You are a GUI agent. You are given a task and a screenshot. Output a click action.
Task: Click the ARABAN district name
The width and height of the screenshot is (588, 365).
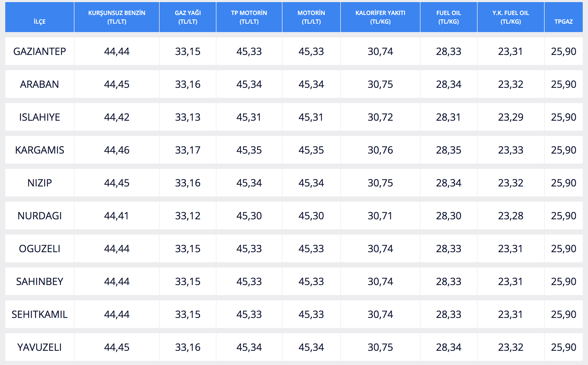click(39, 84)
